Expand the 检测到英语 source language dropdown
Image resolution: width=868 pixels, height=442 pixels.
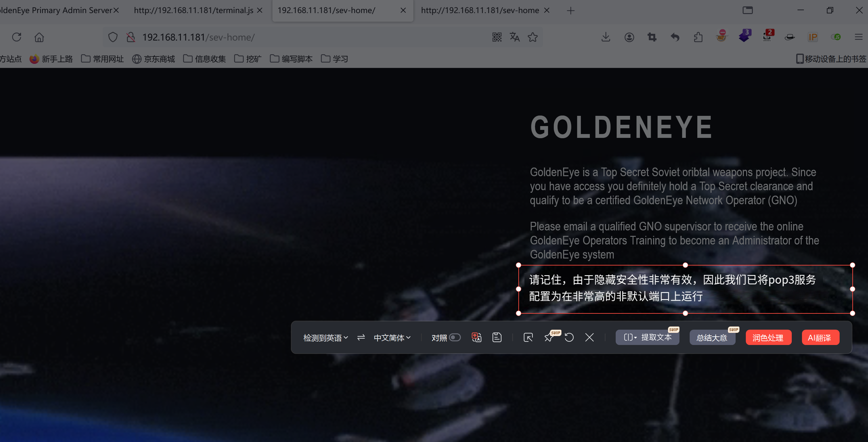[325, 338]
